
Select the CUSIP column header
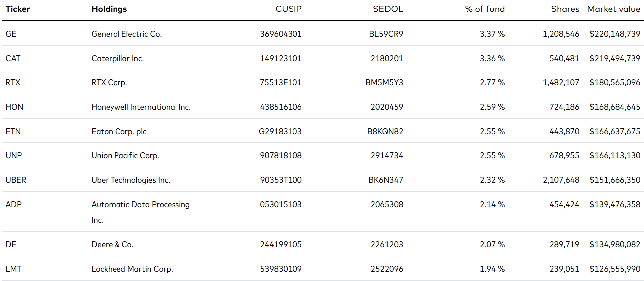click(289, 9)
